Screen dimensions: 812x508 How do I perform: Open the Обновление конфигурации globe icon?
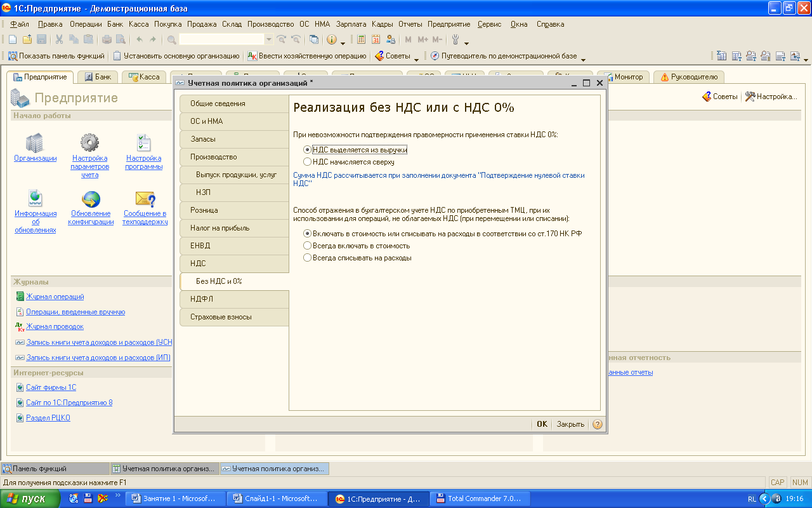(x=91, y=199)
